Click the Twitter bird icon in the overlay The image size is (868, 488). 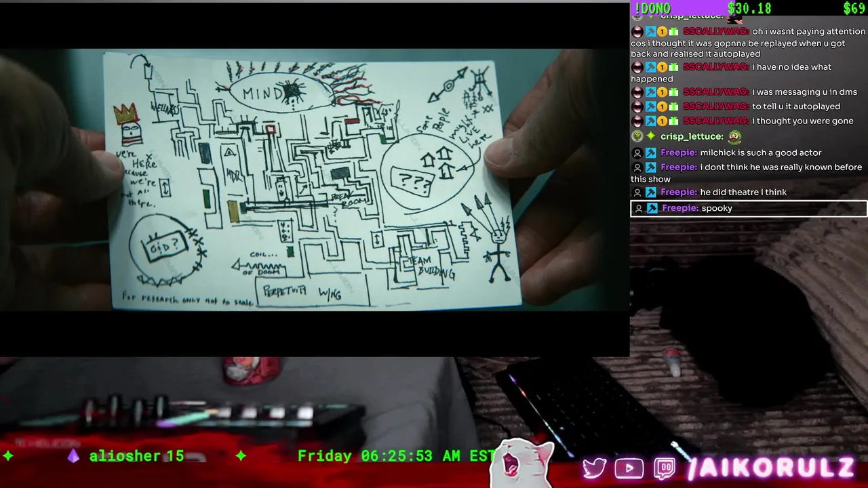click(x=594, y=468)
